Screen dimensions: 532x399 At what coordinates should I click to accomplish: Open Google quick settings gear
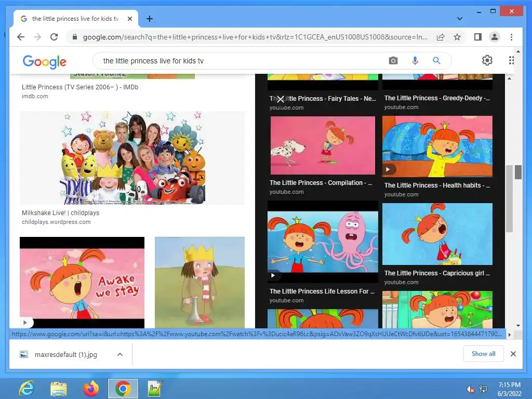[487, 60]
